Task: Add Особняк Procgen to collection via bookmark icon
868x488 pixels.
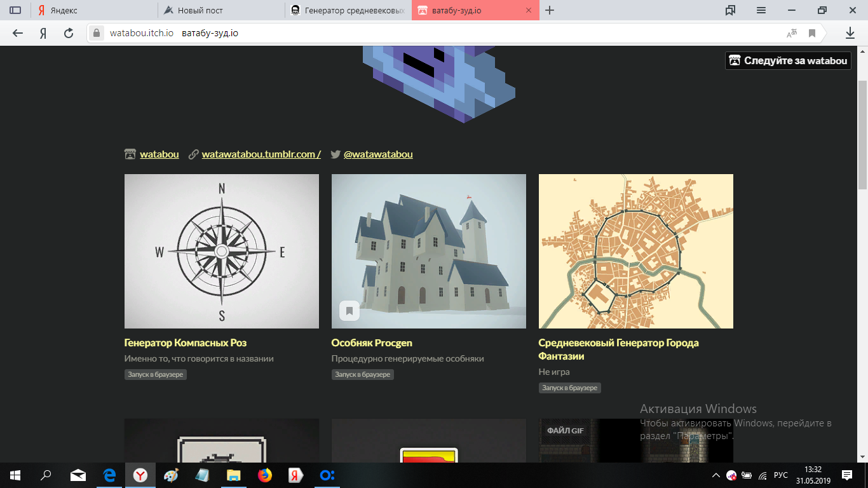Action: pos(349,311)
